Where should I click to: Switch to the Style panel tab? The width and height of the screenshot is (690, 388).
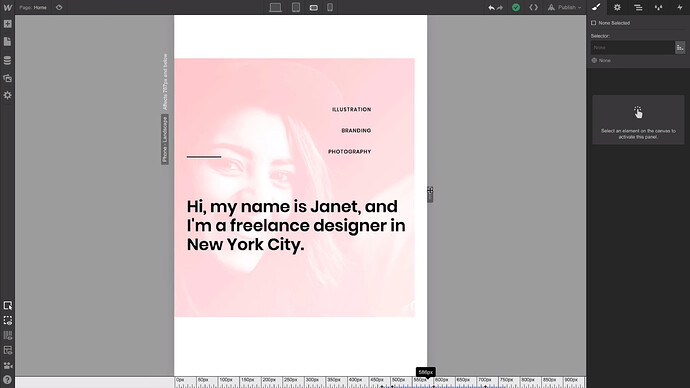tap(596, 7)
